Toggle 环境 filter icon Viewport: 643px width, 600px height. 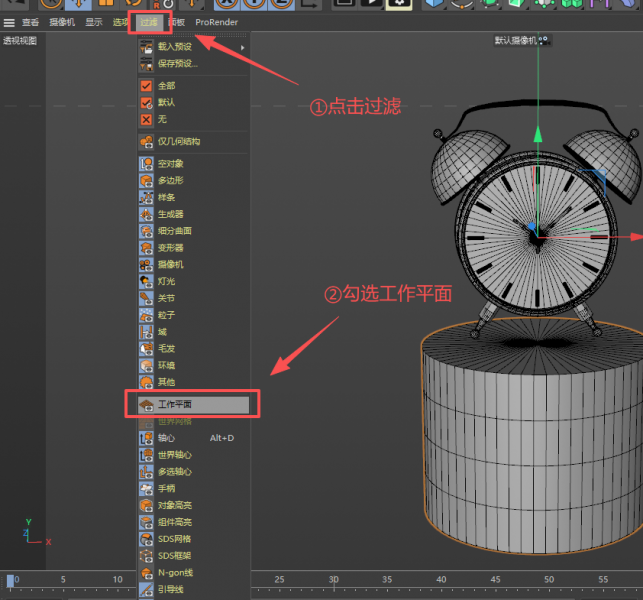[146, 365]
